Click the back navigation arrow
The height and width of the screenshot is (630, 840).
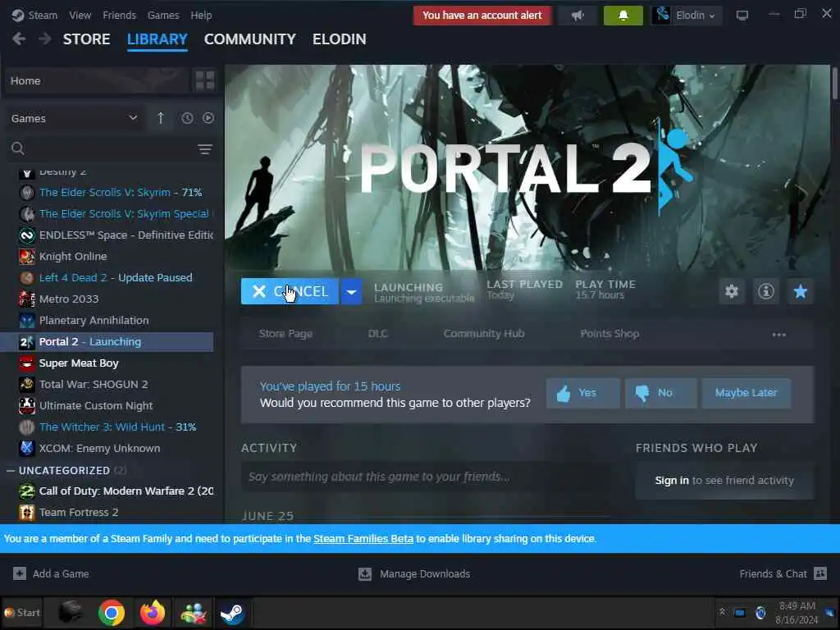point(19,39)
